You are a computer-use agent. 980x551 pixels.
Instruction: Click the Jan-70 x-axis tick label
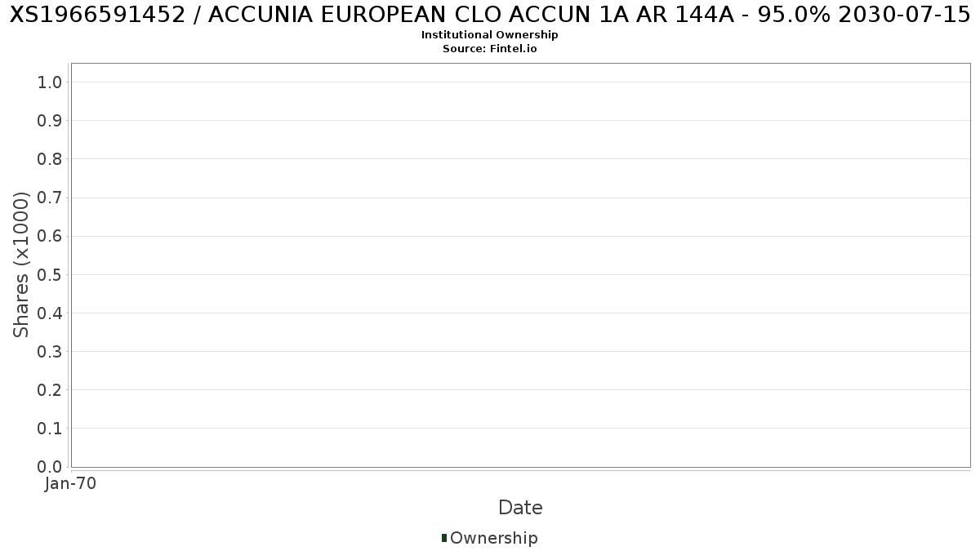(71, 483)
